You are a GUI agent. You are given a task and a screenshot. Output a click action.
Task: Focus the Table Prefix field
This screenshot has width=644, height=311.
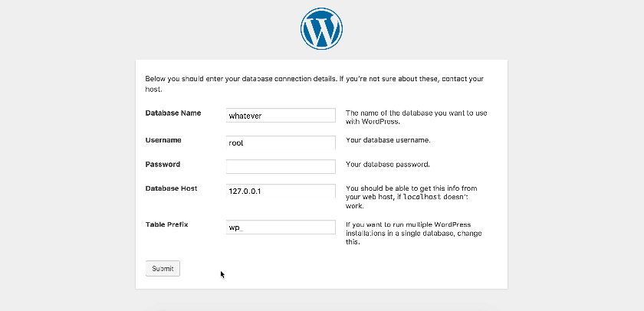pyautogui.click(x=281, y=227)
